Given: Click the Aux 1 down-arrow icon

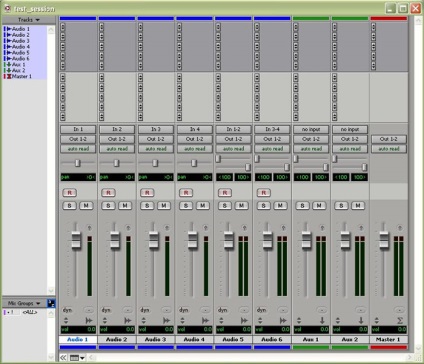Looking at the screenshot, I should point(322,320).
